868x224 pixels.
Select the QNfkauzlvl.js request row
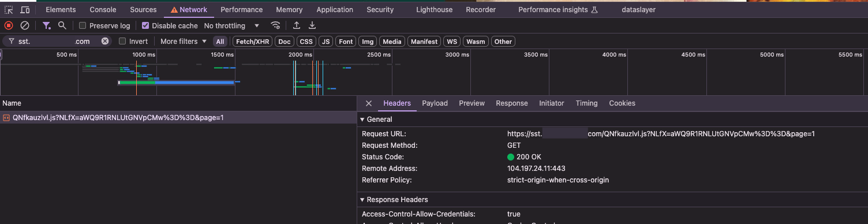point(178,118)
